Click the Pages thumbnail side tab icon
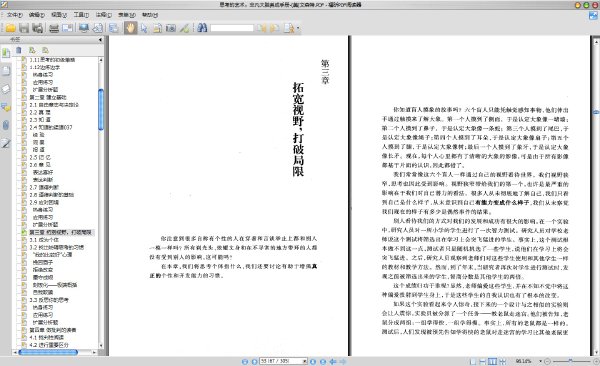600x366 pixels. tap(6, 71)
